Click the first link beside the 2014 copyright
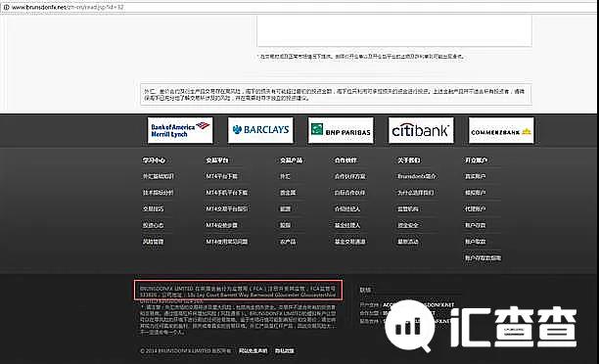Screen dimensions: 599x364 (x=253, y=350)
